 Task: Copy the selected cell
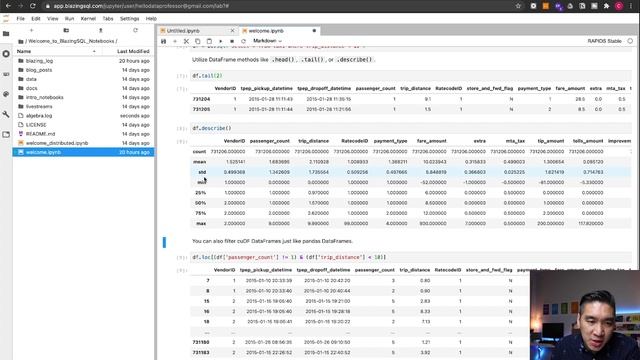pyautogui.click(x=198, y=41)
